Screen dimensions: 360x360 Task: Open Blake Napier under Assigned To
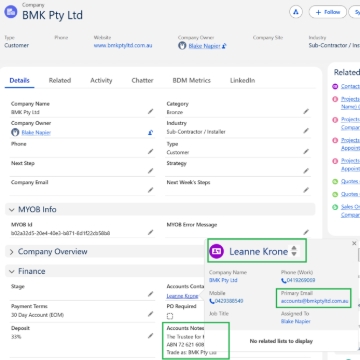tap(296, 321)
